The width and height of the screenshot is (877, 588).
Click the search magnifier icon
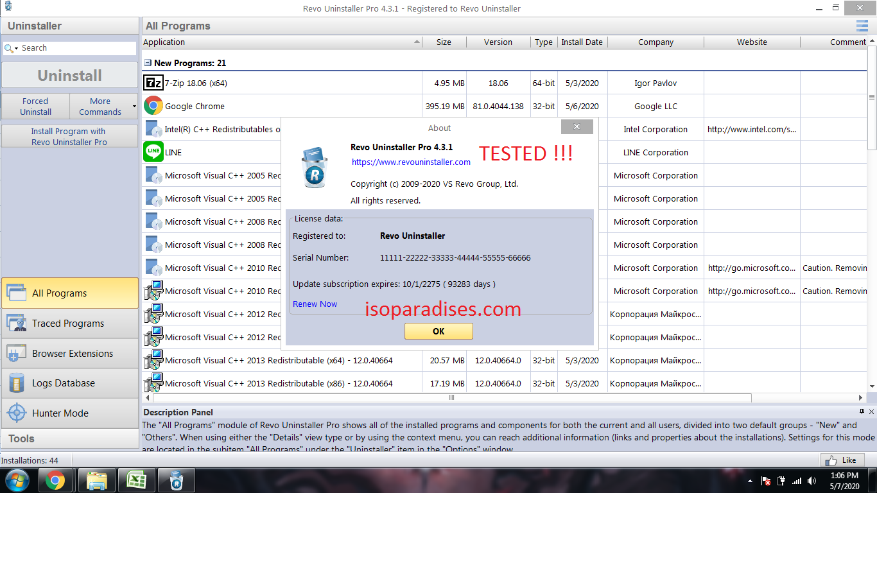(8, 48)
